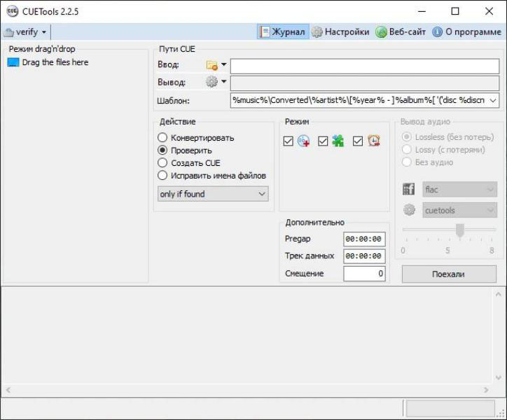This screenshot has height=420, width=507.
Task: Click log horizontal scrollbar right arrow
Action: click(x=486, y=390)
